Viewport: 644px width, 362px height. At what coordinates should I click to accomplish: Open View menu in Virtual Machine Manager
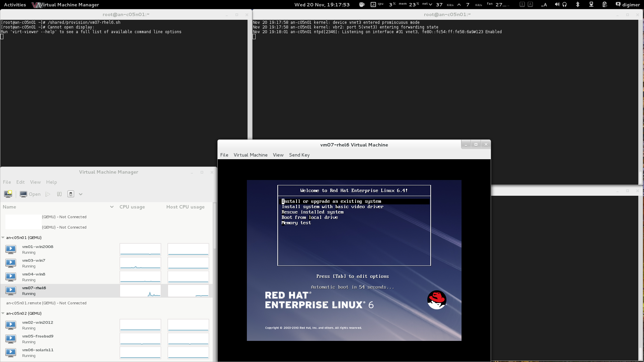(35, 182)
